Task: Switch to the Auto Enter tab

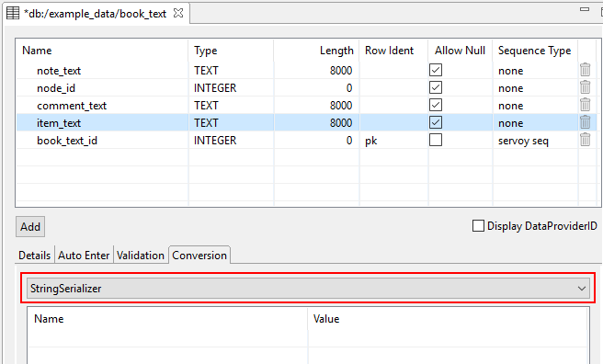Action: point(84,256)
